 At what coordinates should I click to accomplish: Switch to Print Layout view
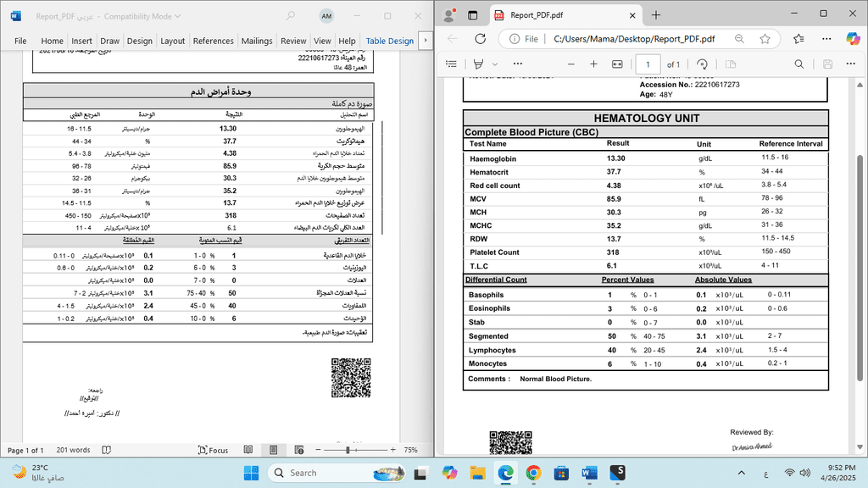tap(274, 450)
